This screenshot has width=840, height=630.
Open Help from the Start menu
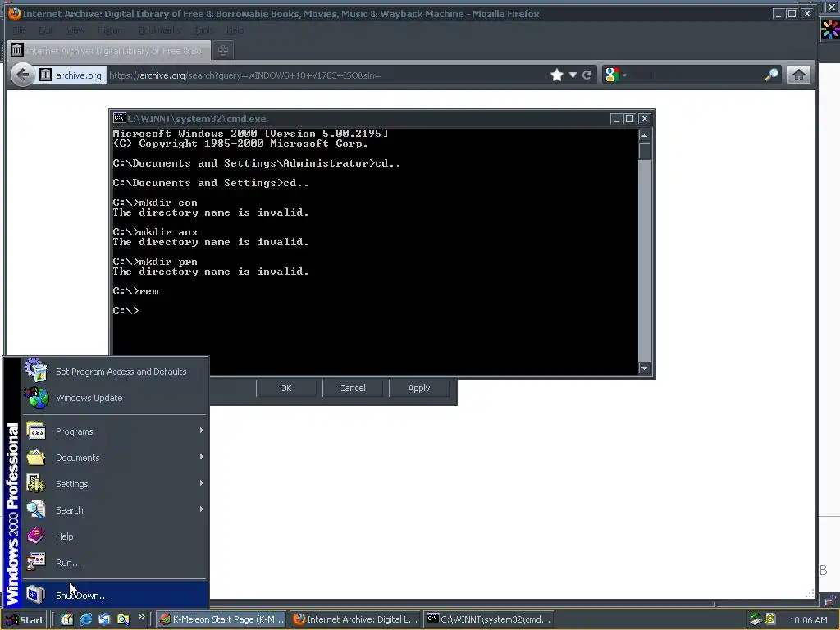pos(115,536)
